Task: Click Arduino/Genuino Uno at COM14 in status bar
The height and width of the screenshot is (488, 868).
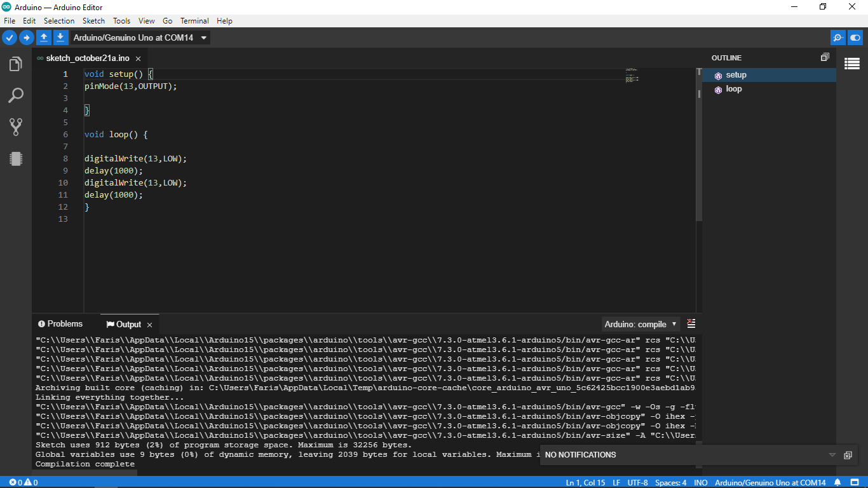Action: pos(770,482)
